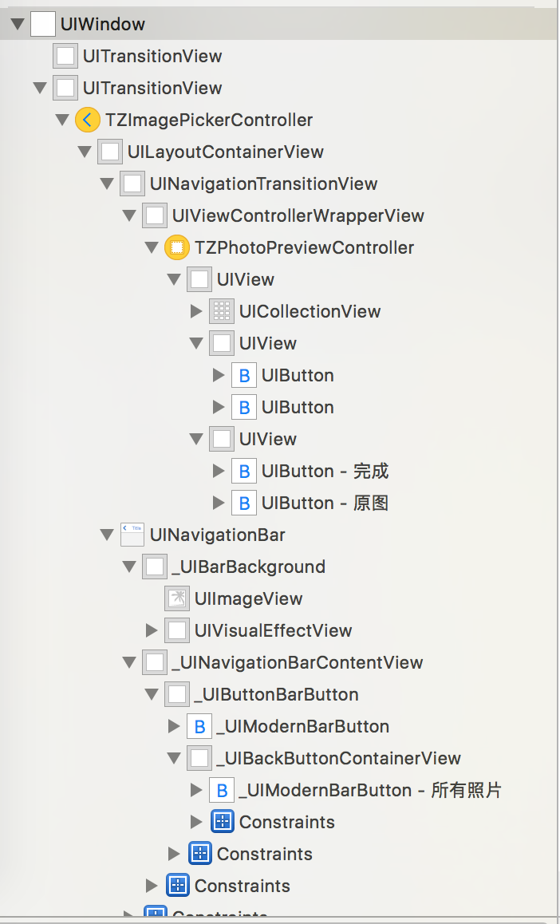Click the UICollectionView grid icon
This screenshot has height=924, width=560.
click(221, 312)
